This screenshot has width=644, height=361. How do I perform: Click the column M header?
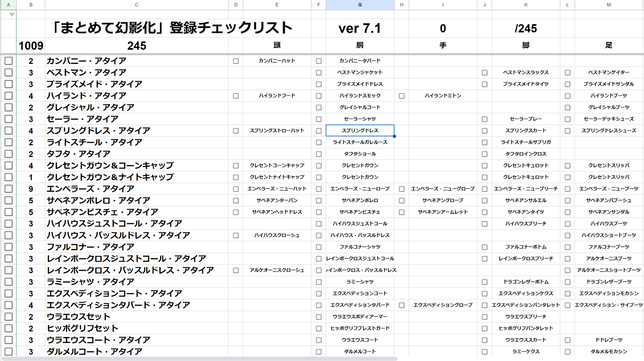pyautogui.click(x=609, y=5)
